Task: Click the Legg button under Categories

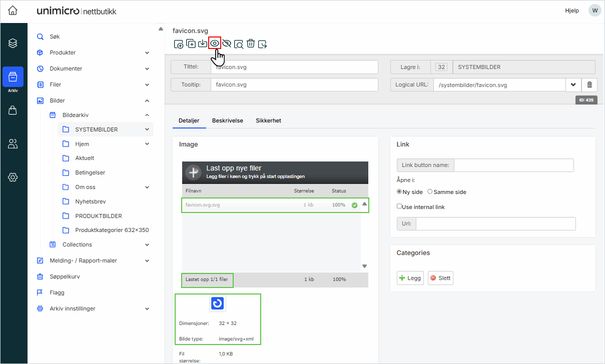Action: [x=410, y=278]
